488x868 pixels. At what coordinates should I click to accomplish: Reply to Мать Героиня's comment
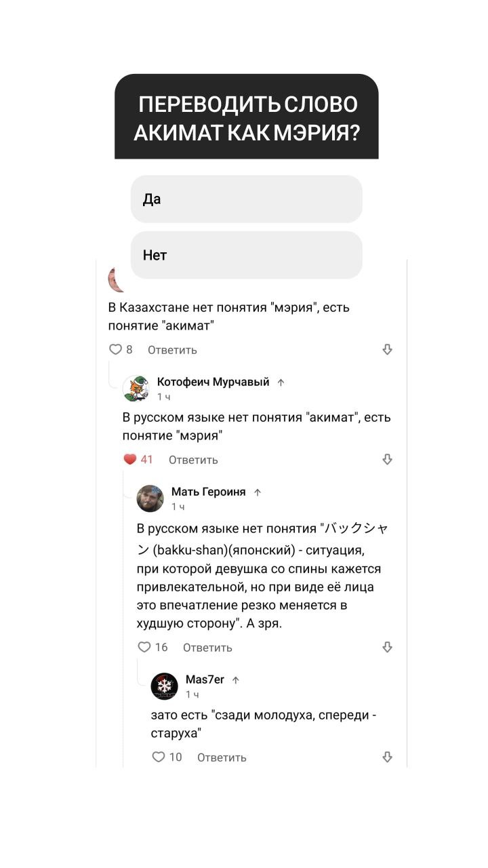(207, 648)
